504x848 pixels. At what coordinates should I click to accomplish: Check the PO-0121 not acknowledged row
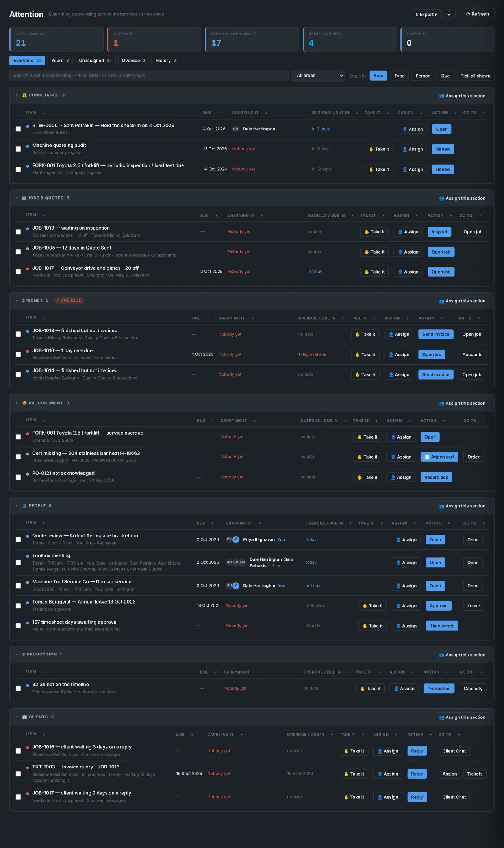click(18, 477)
